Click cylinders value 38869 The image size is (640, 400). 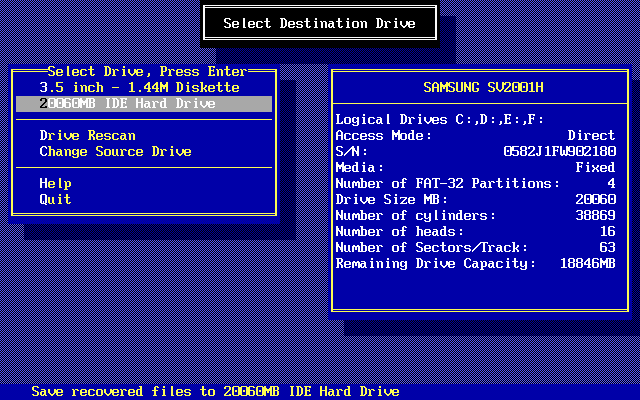[x=596, y=216]
